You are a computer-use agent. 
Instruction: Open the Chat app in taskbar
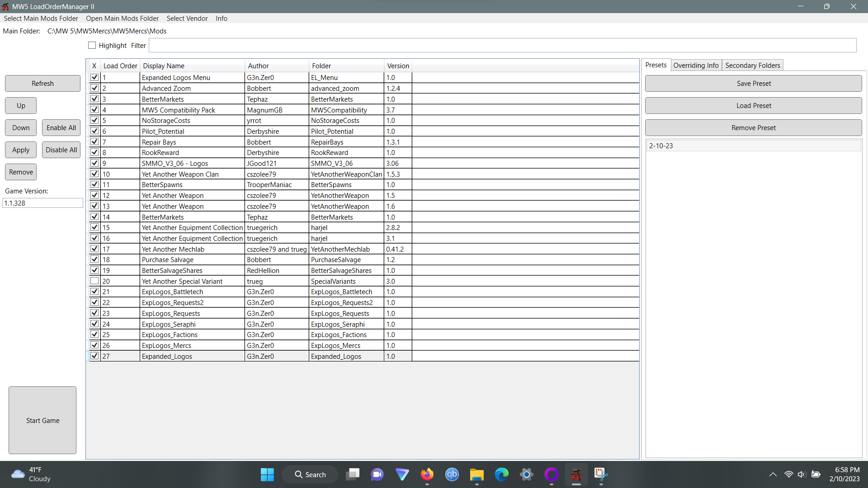tap(377, 474)
